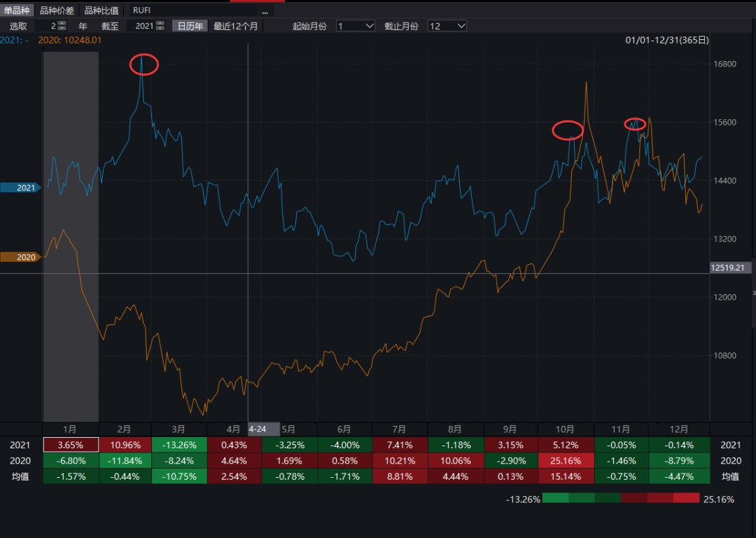
Task: Open the symbol browse ellipsis button
Action: 265,11
